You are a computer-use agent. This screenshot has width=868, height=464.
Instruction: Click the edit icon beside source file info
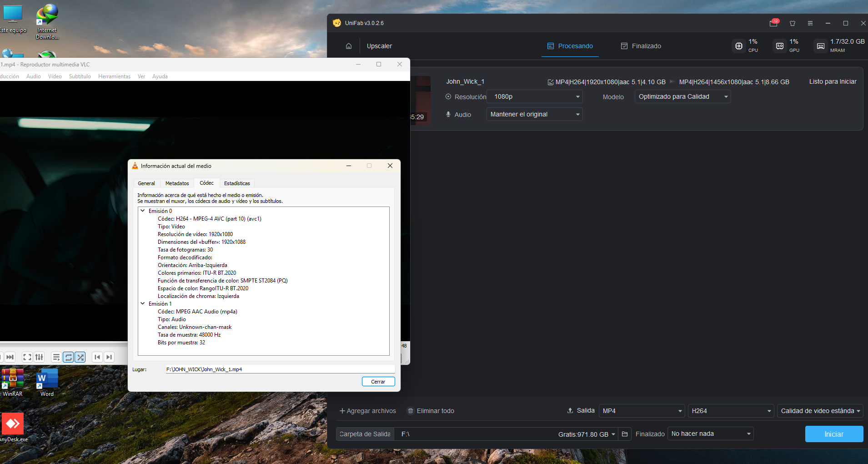551,82
